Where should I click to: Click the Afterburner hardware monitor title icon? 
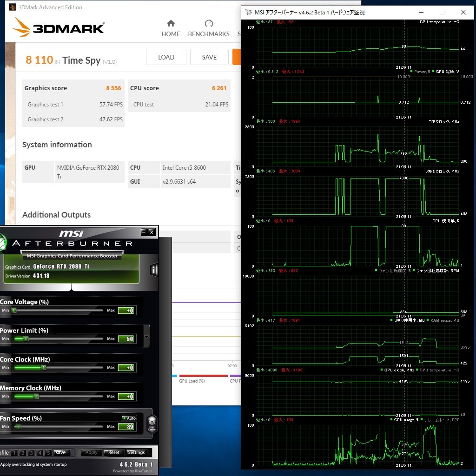(248, 12)
